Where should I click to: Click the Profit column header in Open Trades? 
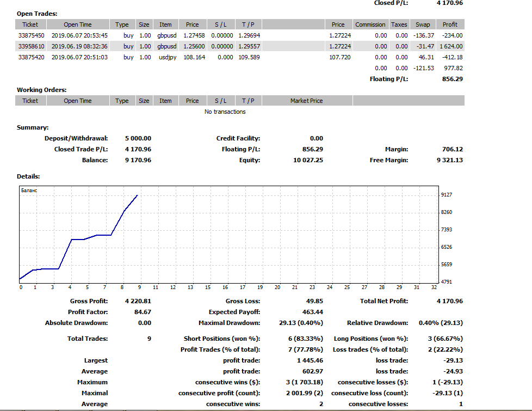[450, 24]
